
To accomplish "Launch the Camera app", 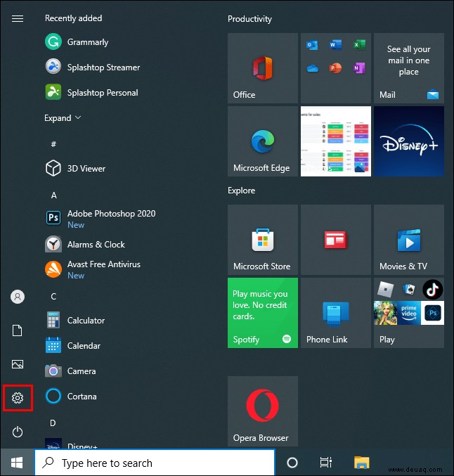I will 70,371.
